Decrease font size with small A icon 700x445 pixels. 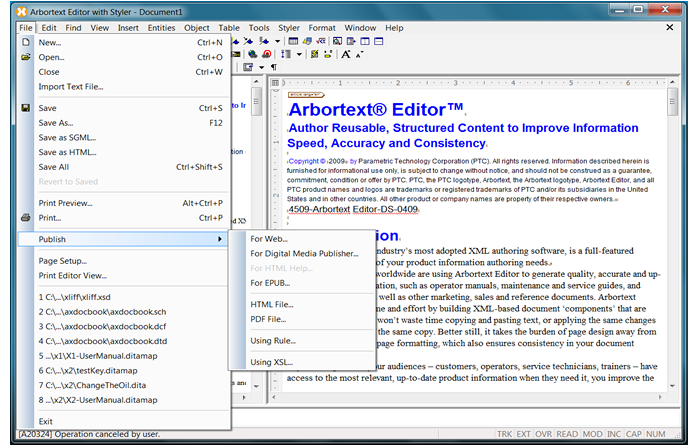[359, 54]
